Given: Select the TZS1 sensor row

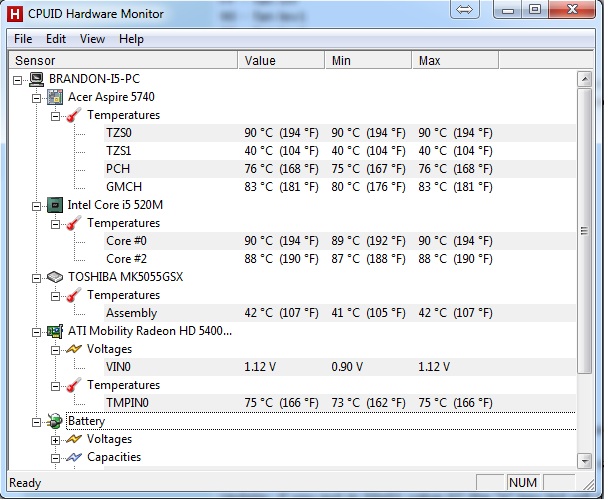Looking at the screenshot, I should pyautogui.click(x=340, y=151).
